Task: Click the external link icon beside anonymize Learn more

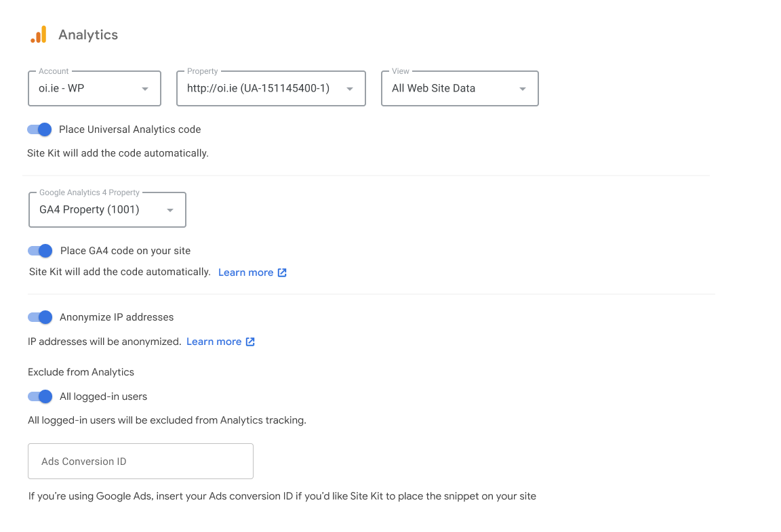Action: click(x=250, y=342)
